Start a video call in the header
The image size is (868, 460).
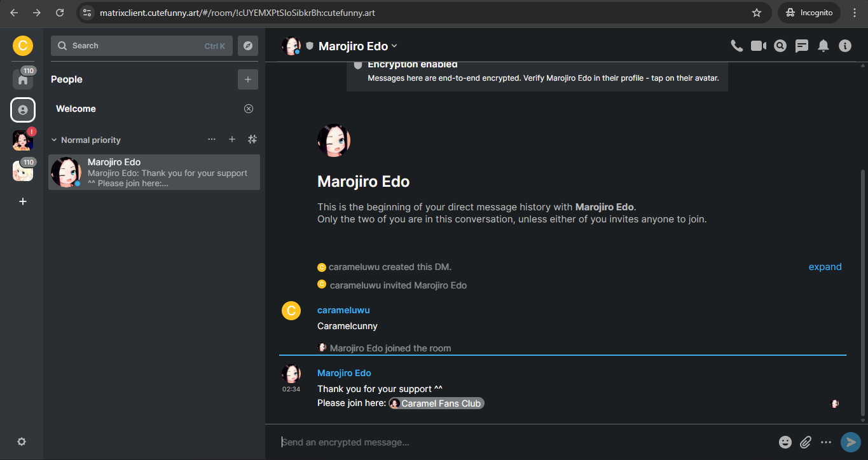[759, 46]
